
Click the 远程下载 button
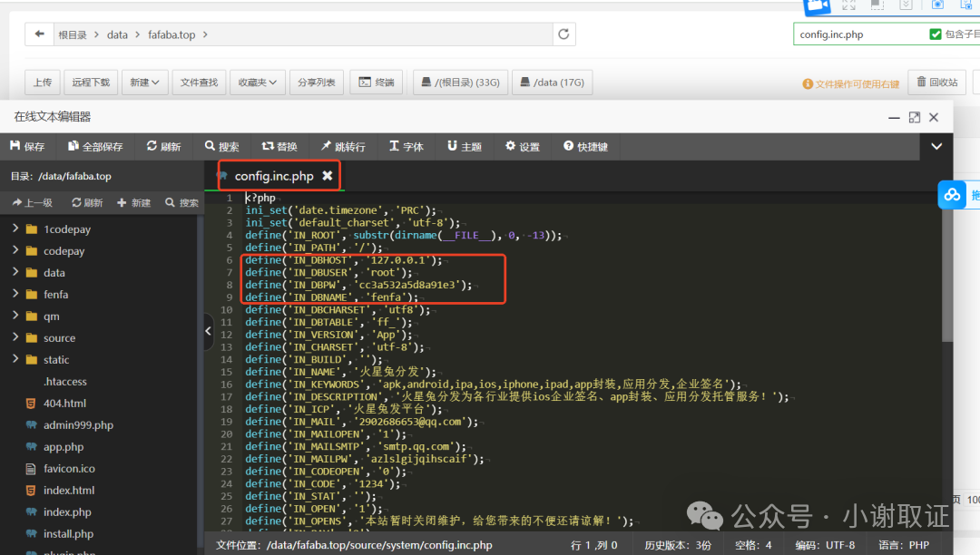point(91,83)
